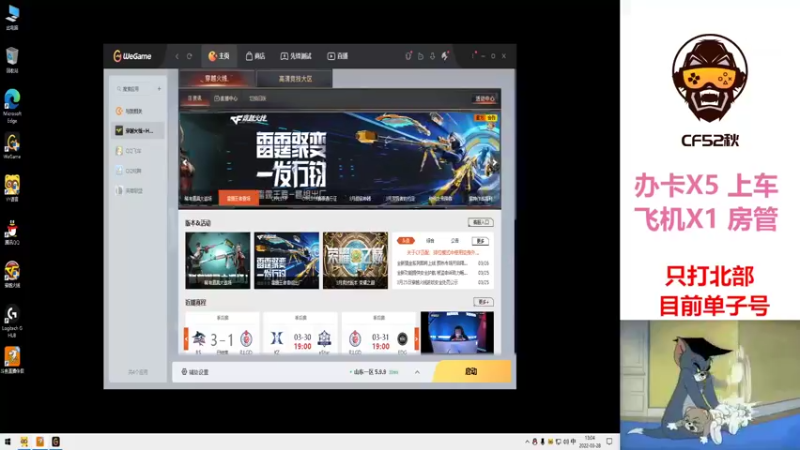Open the live stream thumbnail beside the schedule
Screen dimensions: 800x450
click(457, 333)
